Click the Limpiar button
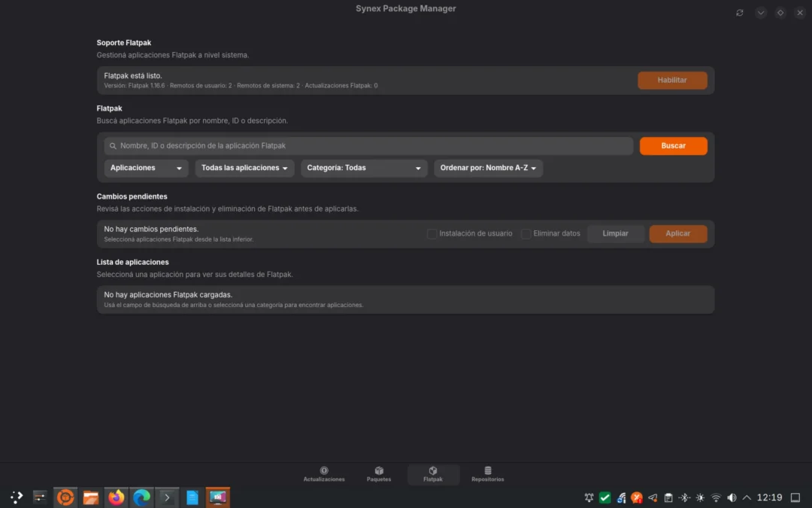Screen dimensions: 812x508 pos(615,234)
